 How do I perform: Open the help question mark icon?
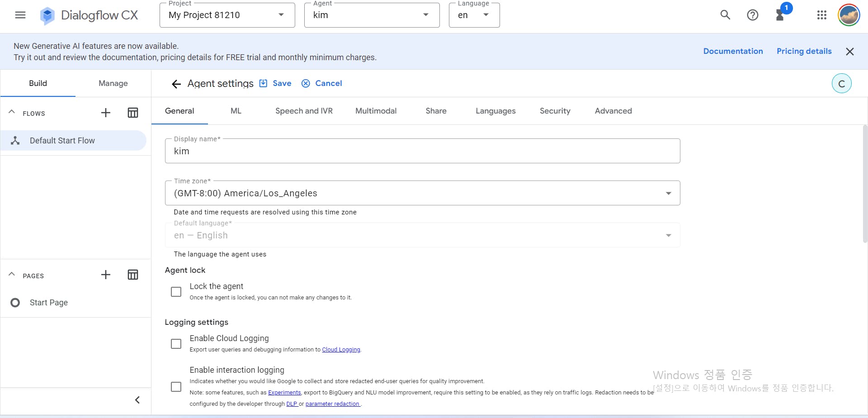pyautogui.click(x=752, y=15)
